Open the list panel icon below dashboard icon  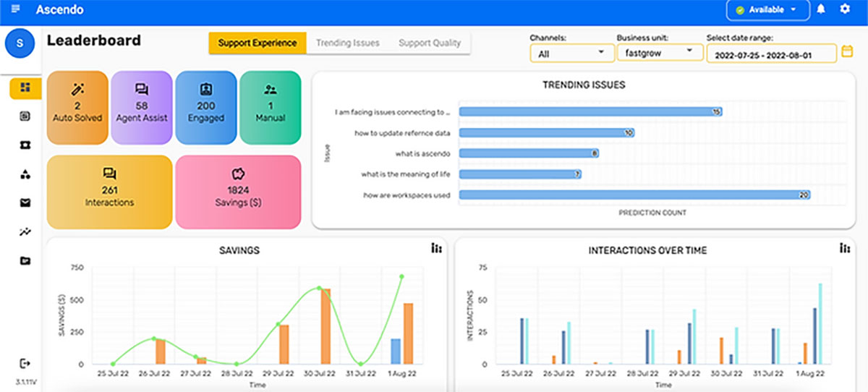(25, 116)
